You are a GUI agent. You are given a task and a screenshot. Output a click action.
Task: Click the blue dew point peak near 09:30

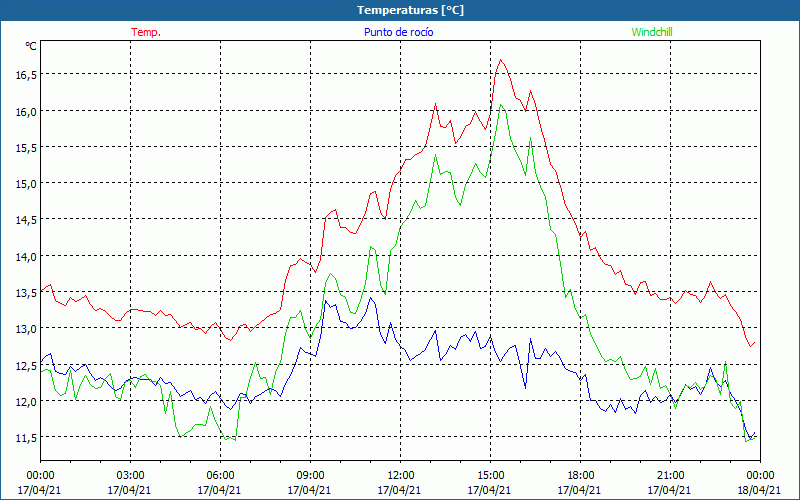tap(326, 301)
